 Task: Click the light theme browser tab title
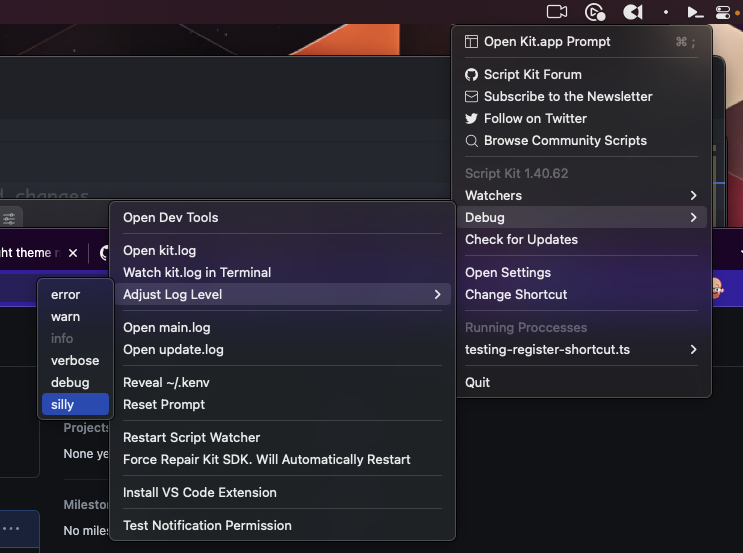click(x=29, y=253)
